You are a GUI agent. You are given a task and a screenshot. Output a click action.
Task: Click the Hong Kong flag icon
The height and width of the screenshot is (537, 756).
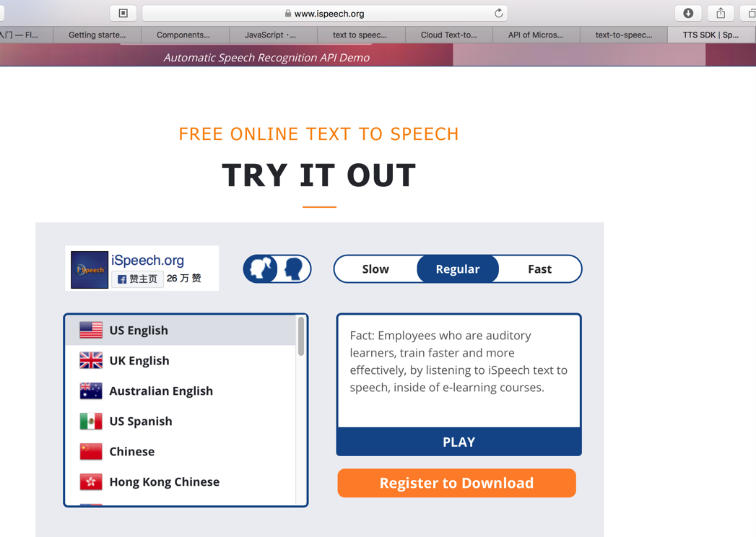pos(91,482)
